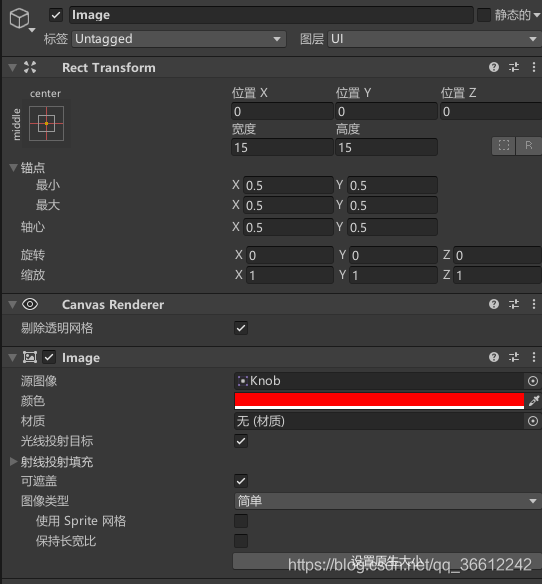The width and height of the screenshot is (542, 584).
Task: Click the GameObject cube icon
Action: click(19, 18)
